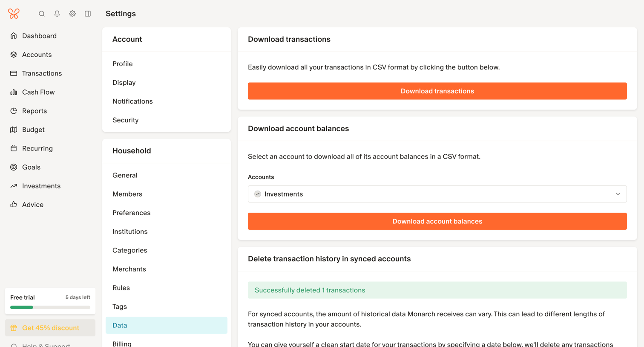The height and width of the screenshot is (347, 644).
Task: Click the Monarch butterfly logo
Action: [14, 14]
